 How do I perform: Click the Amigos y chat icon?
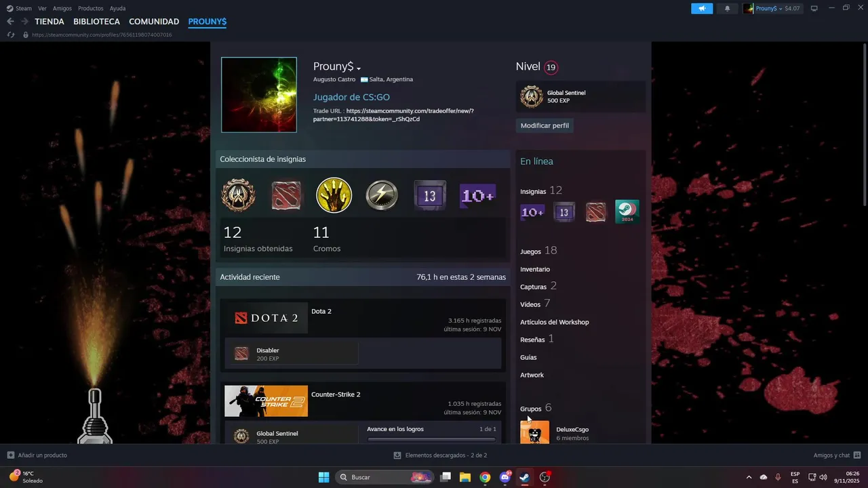tap(857, 455)
